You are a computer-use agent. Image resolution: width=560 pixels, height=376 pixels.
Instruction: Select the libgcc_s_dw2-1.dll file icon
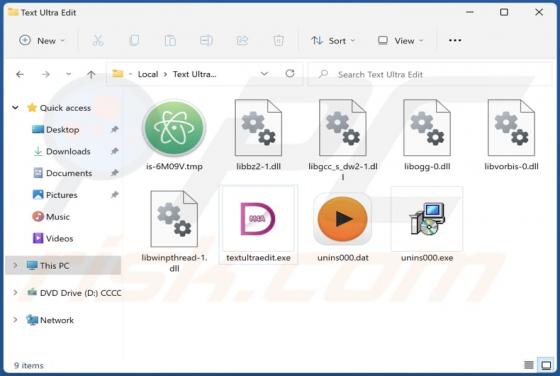point(342,128)
